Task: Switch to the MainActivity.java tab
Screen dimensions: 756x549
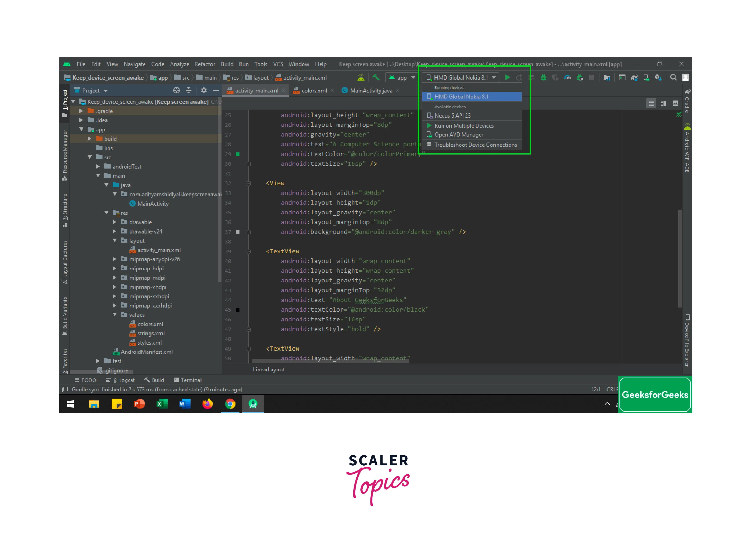Action: tap(371, 91)
